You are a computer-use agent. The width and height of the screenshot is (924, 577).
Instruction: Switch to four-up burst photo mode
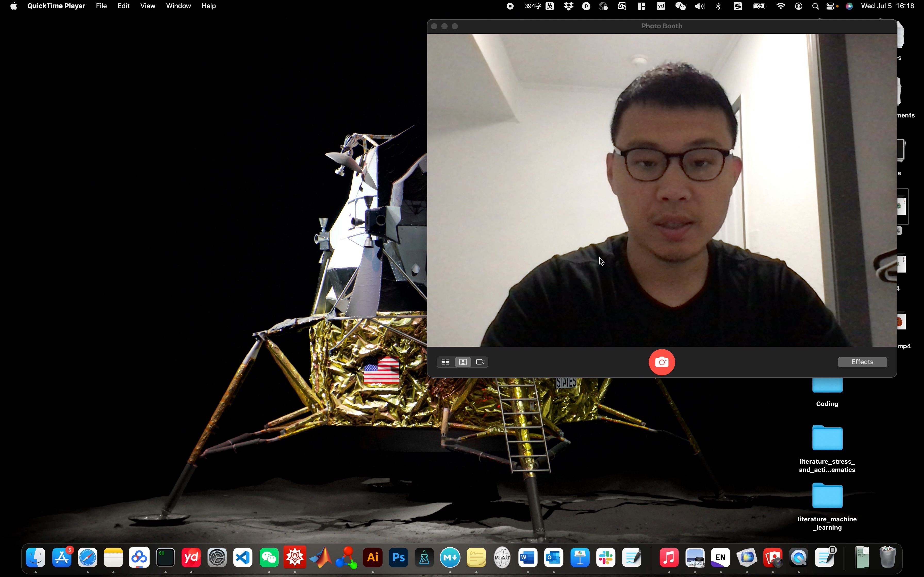[x=445, y=362]
